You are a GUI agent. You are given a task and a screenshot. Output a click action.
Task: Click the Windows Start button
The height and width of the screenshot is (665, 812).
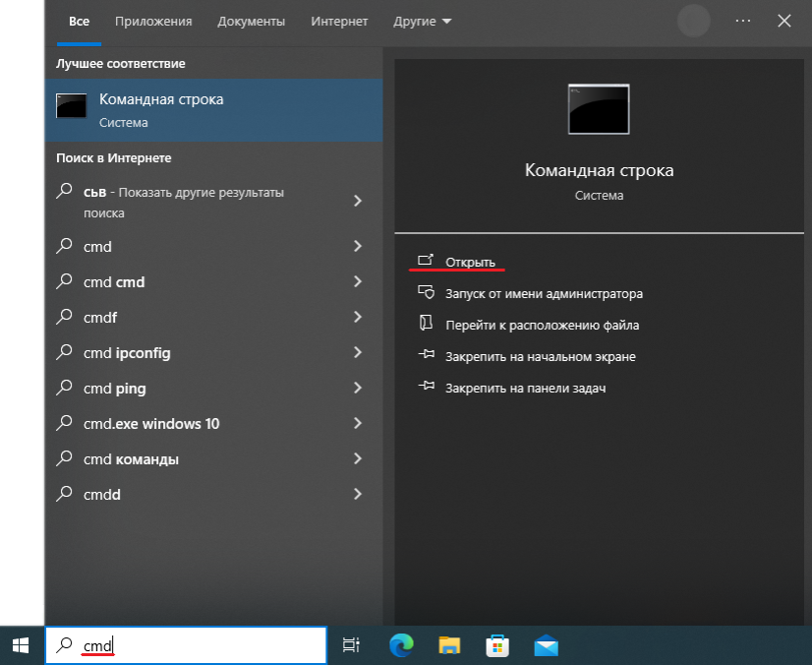coord(21,645)
